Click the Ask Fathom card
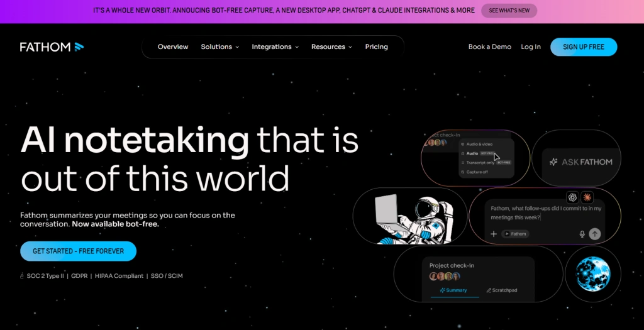The width and height of the screenshot is (644, 330). tap(576, 158)
